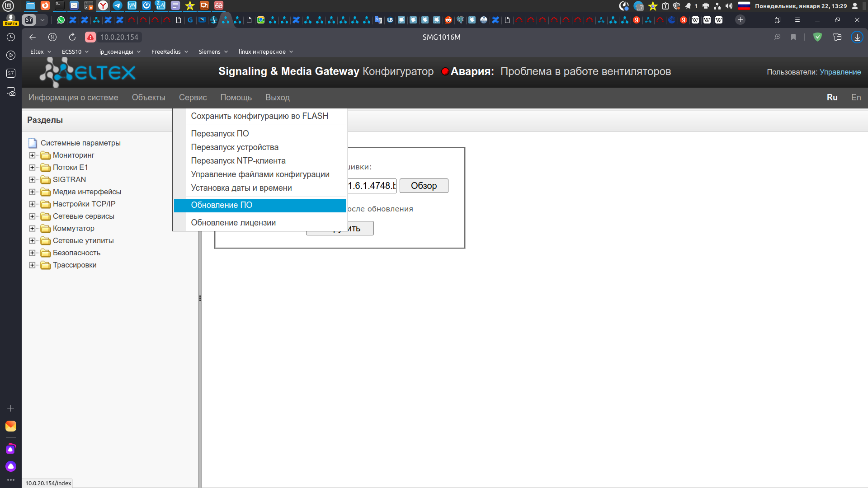Choose Перезапуск устройства from menu
The width and height of the screenshot is (868, 488).
(x=235, y=147)
